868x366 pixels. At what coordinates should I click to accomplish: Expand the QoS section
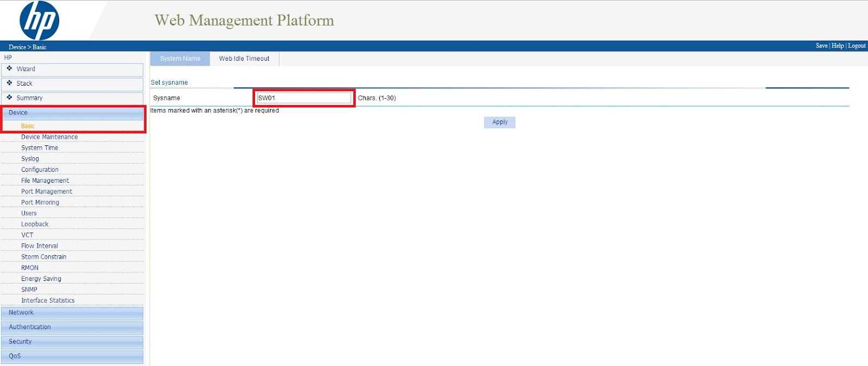point(15,356)
